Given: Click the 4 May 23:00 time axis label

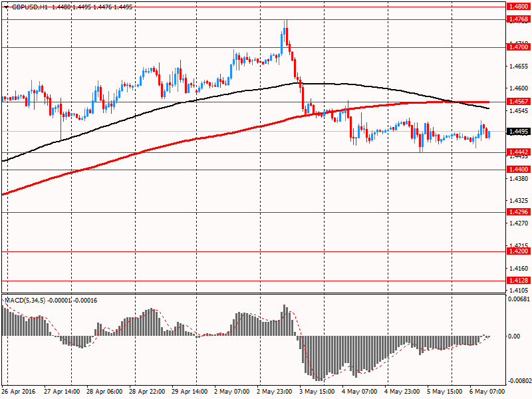Looking at the screenshot, I should click(x=402, y=391).
